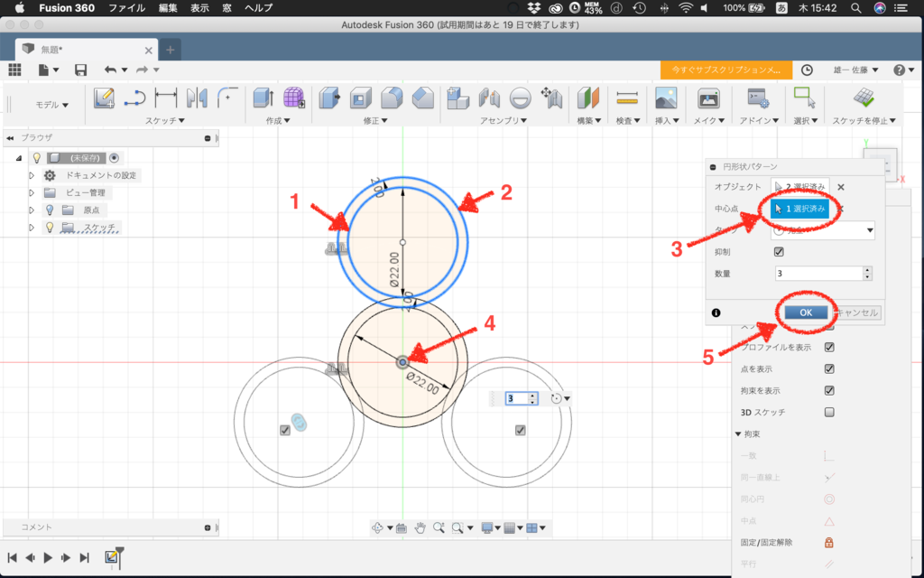
Task: Select the sketch Mirror tool icon
Action: click(196, 98)
